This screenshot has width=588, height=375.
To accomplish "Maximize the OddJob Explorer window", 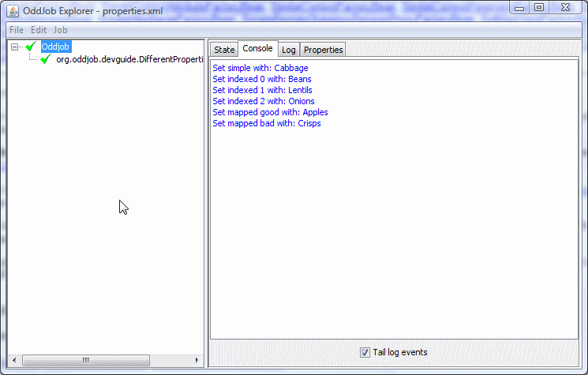I will tap(539, 7).
